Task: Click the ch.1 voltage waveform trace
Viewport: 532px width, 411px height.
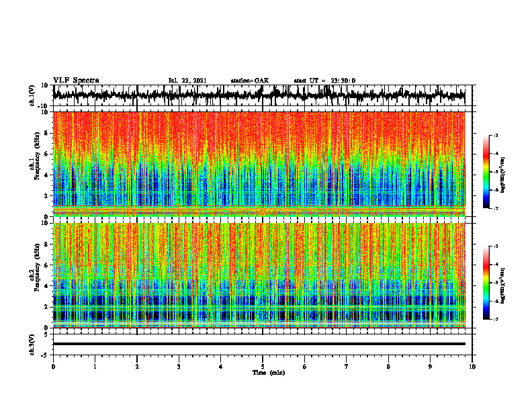Action: [259, 95]
